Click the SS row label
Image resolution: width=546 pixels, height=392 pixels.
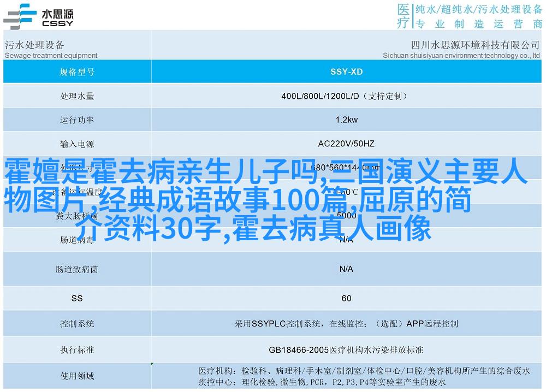click(77, 298)
